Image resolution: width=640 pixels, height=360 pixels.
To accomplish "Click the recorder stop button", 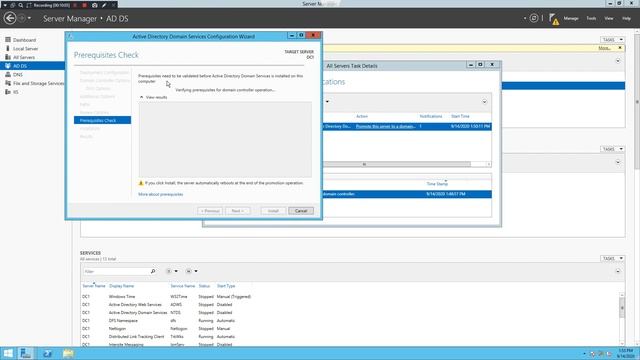I will (84, 5).
